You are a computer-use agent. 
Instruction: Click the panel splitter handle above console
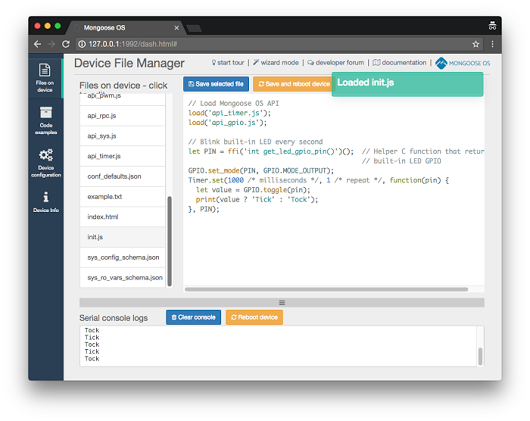[282, 302]
